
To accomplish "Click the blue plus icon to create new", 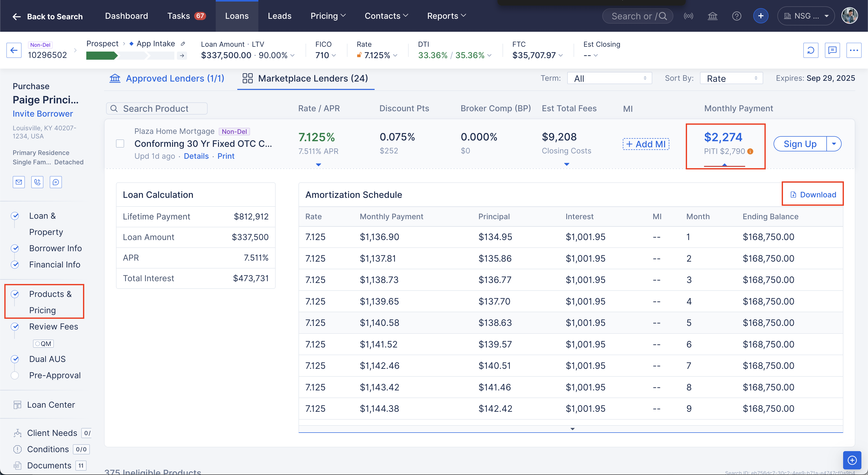I will 760,15.
